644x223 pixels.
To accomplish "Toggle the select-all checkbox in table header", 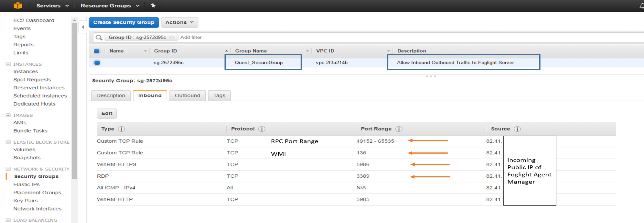I will (97, 51).
